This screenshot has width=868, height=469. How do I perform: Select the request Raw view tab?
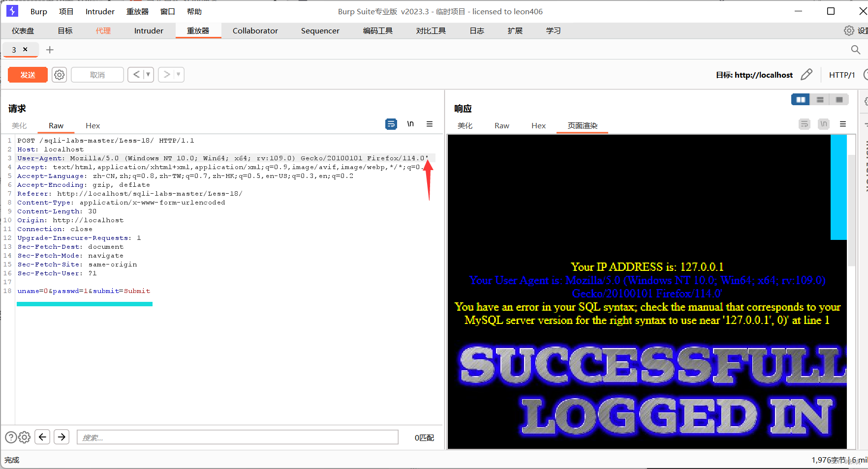pos(56,126)
